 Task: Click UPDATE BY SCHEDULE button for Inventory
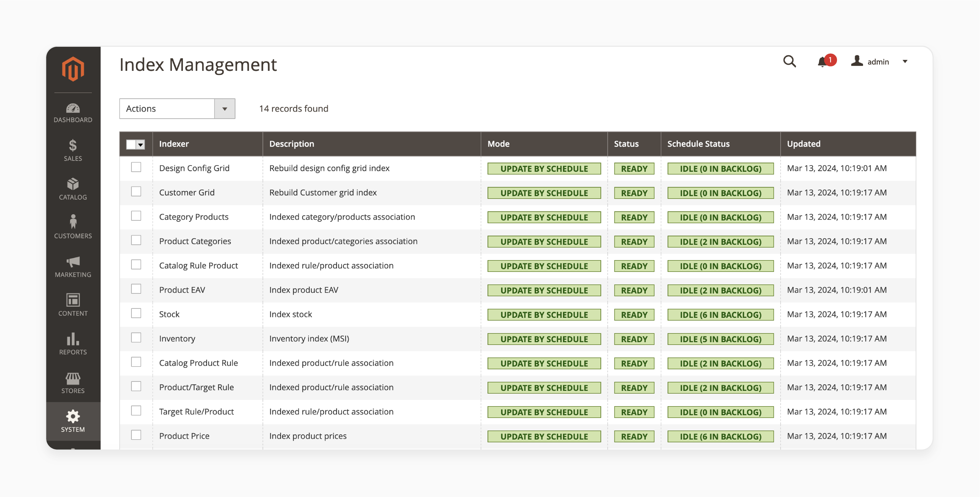pyautogui.click(x=544, y=338)
